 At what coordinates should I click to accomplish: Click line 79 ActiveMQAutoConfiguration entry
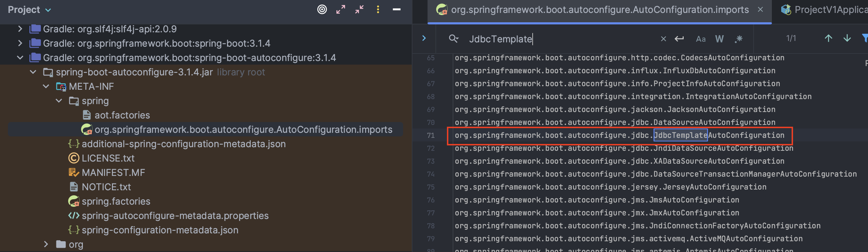pyautogui.click(x=629, y=239)
